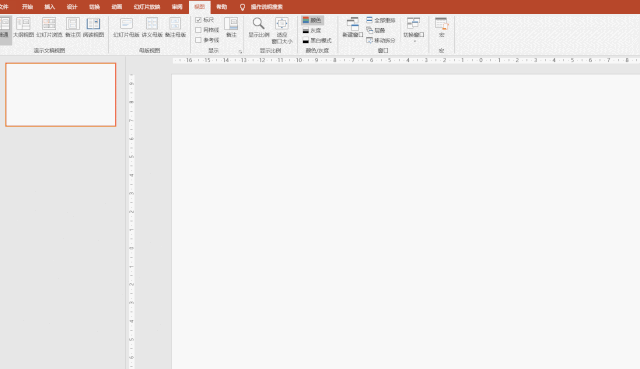This screenshot has height=369, width=640.
Task: Open Reading View icon
Action: [93, 24]
